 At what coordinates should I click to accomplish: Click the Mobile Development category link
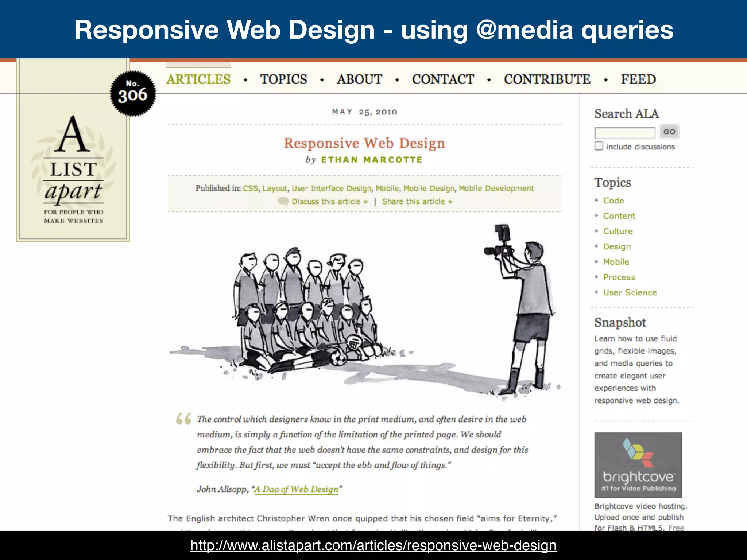click(x=496, y=188)
